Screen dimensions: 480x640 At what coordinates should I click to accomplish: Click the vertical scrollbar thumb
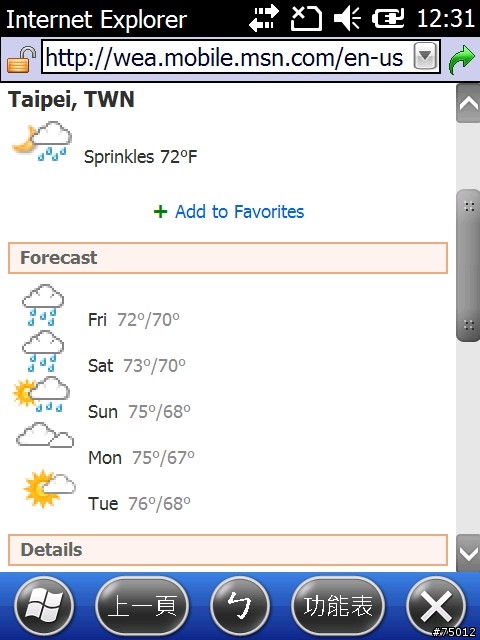(468, 265)
